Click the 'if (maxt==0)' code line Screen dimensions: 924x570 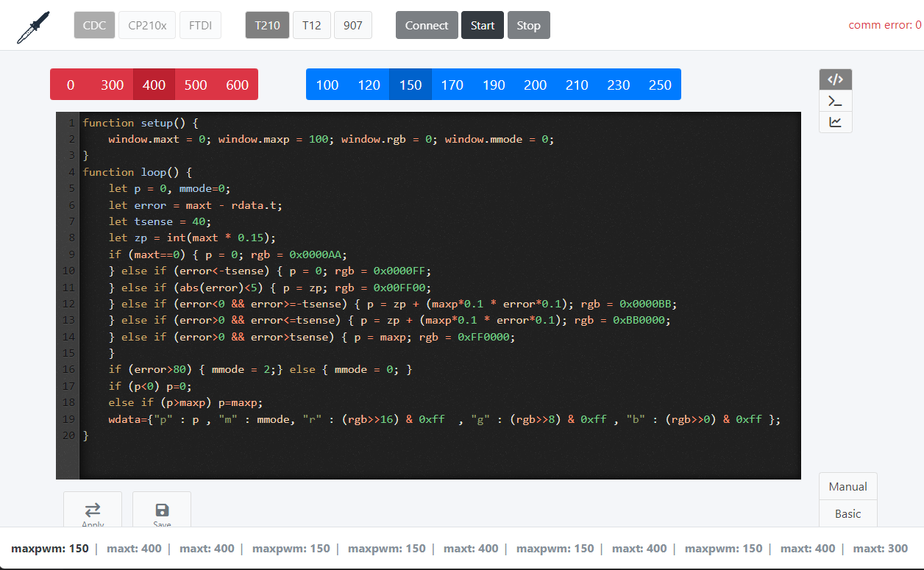(x=227, y=254)
